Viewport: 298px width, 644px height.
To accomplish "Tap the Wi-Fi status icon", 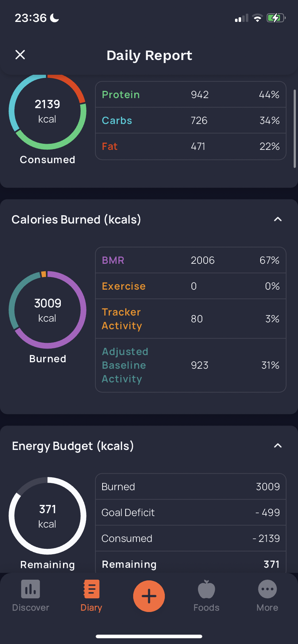I will [x=257, y=18].
